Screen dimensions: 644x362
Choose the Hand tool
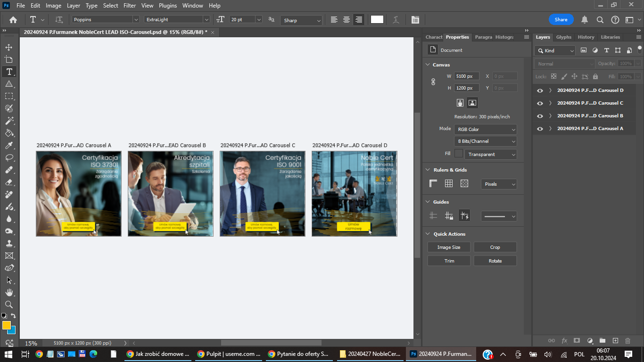click(9, 292)
